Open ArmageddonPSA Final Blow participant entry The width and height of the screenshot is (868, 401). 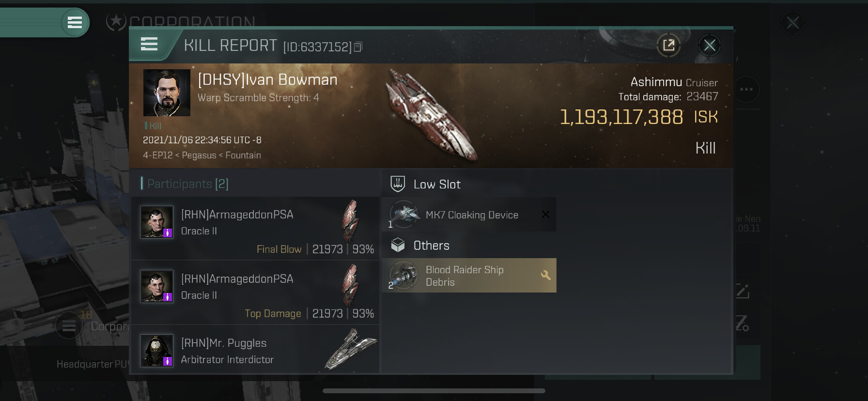coord(255,228)
